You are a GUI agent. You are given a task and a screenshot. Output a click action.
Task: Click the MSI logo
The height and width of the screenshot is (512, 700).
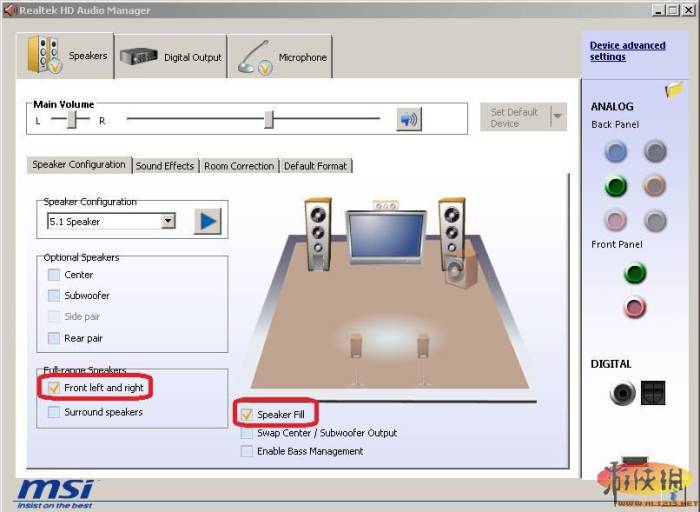tap(56, 495)
